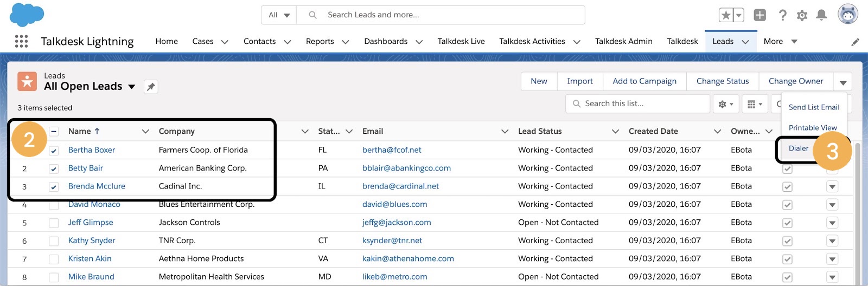The width and height of the screenshot is (868, 286).
Task: Click the Import button
Action: (580, 81)
